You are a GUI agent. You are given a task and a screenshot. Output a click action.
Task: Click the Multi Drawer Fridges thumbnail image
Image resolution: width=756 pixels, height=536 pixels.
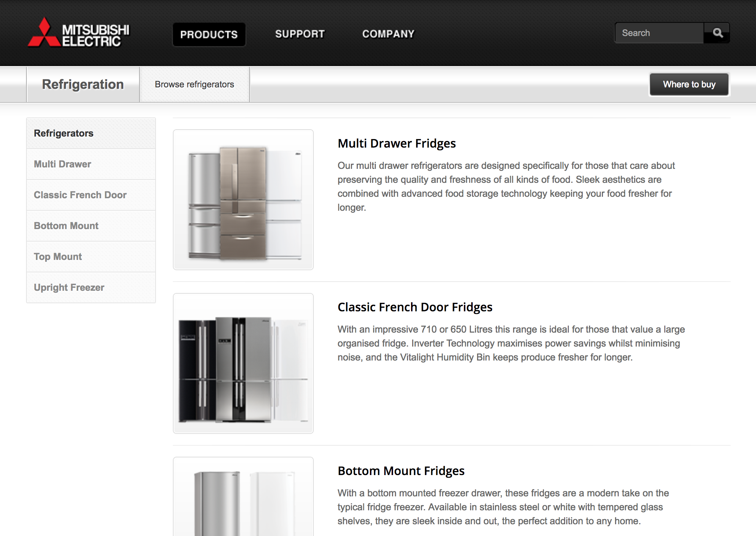(243, 200)
